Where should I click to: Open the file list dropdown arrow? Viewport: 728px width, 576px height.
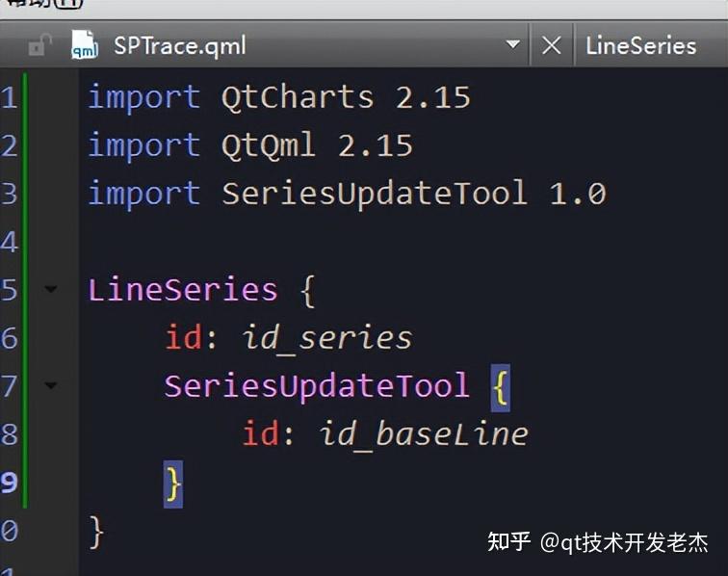tap(512, 45)
